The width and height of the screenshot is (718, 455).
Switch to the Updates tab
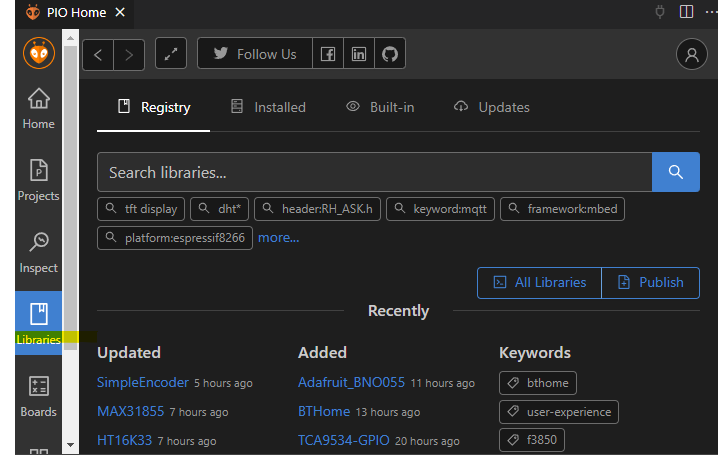[491, 108]
